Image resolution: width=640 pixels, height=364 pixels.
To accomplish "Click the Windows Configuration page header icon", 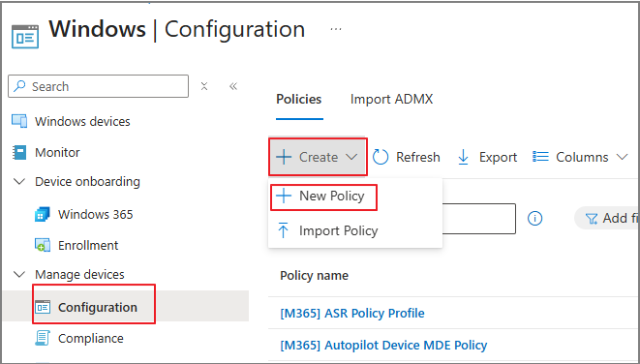I will [25, 37].
